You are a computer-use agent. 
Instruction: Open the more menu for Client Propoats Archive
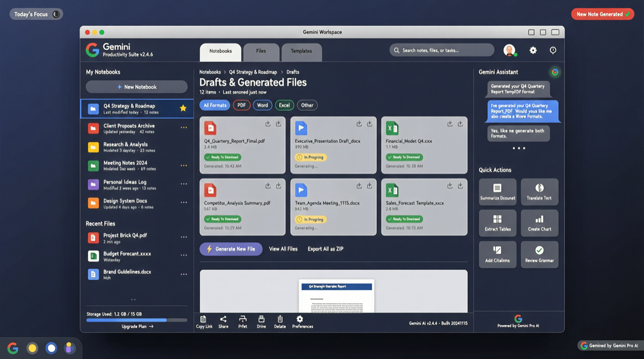(184, 128)
